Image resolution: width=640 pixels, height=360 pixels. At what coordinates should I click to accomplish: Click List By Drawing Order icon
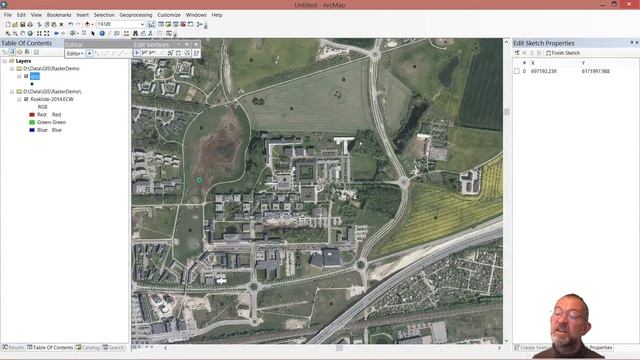(5, 52)
